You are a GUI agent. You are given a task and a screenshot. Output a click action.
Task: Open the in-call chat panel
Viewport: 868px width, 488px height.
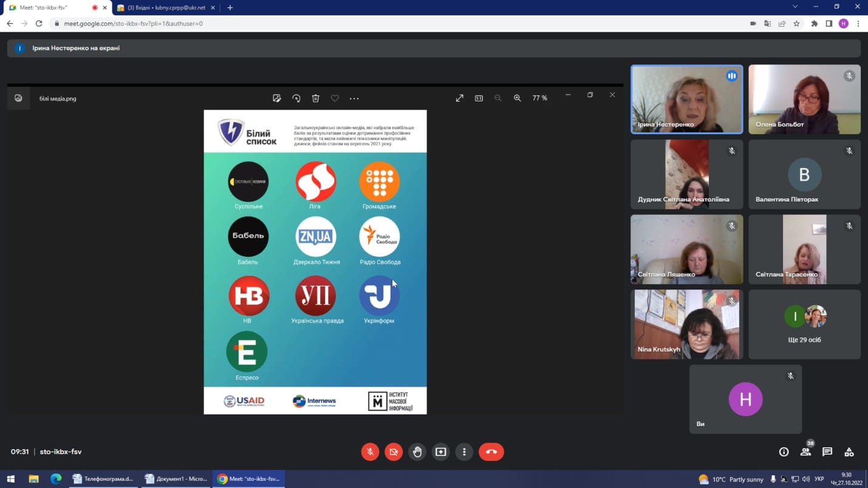827,452
